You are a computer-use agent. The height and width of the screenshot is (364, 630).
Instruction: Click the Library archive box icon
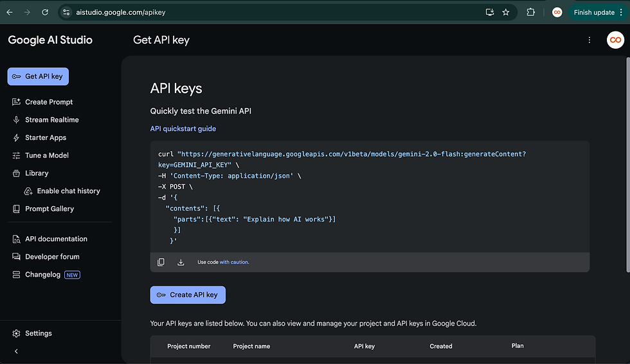click(16, 173)
